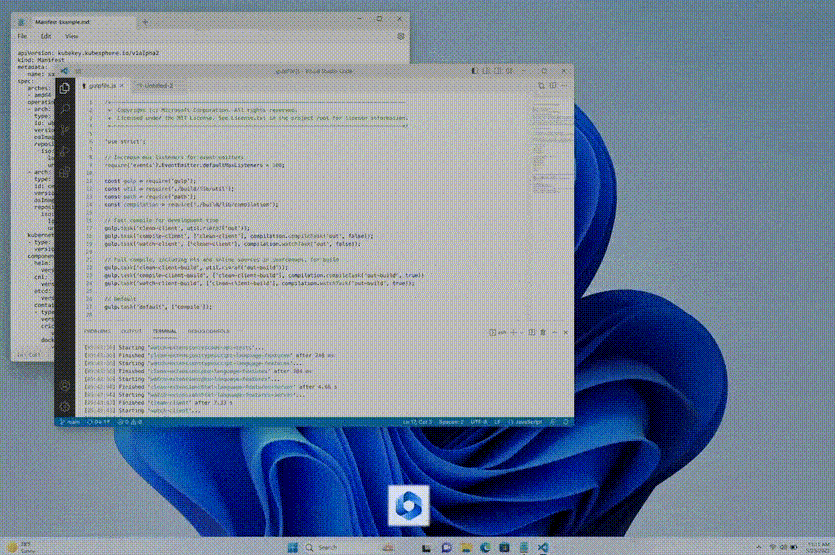Create a new terminal with plus icon
This screenshot has height=555, width=835.
coord(513,332)
